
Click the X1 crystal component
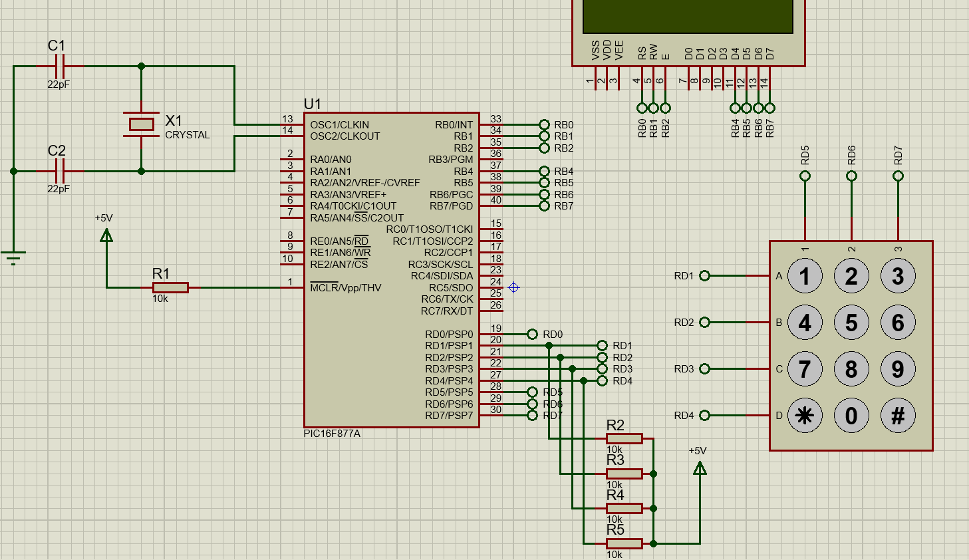click(x=141, y=124)
